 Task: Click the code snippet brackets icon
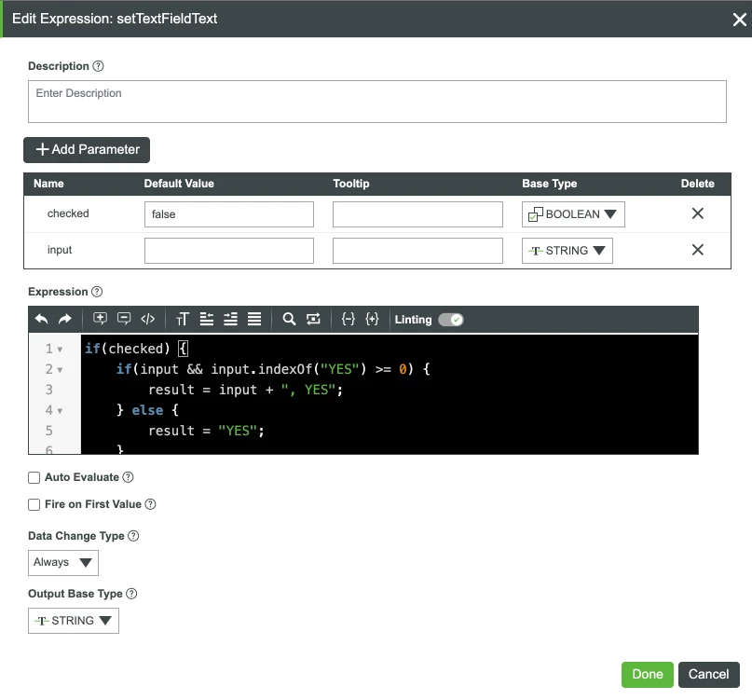point(148,319)
